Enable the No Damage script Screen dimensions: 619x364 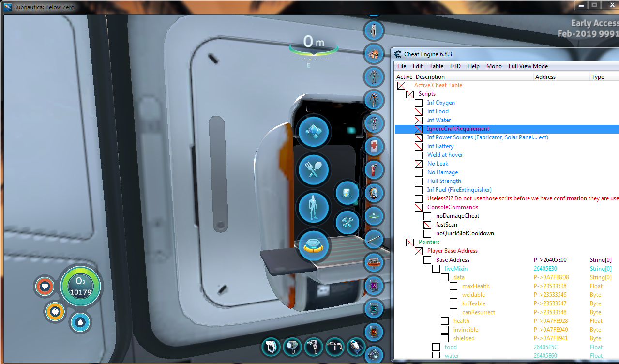419,172
